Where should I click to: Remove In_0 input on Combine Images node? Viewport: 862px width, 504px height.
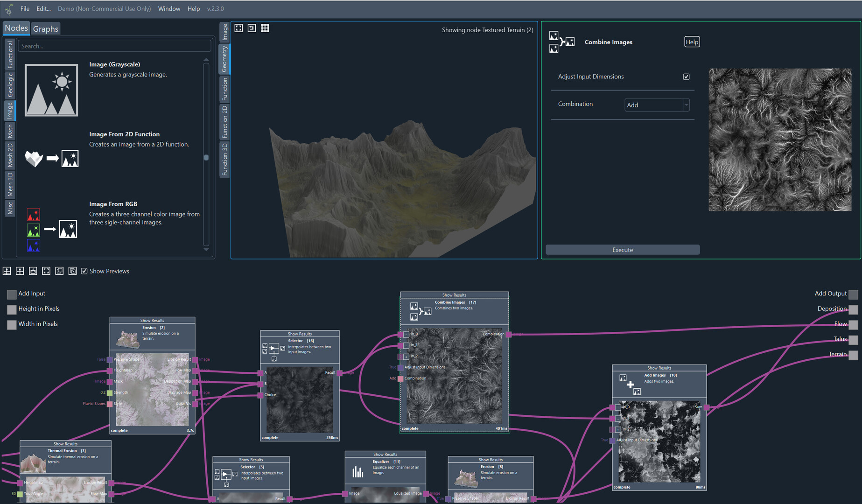pyautogui.click(x=406, y=335)
